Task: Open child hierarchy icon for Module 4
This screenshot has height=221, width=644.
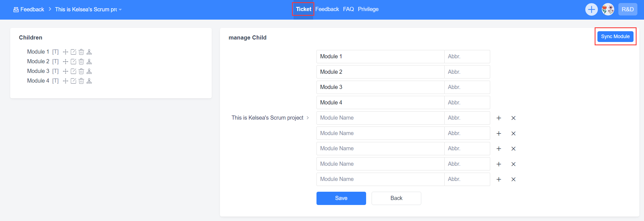Action: click(89, 81)
